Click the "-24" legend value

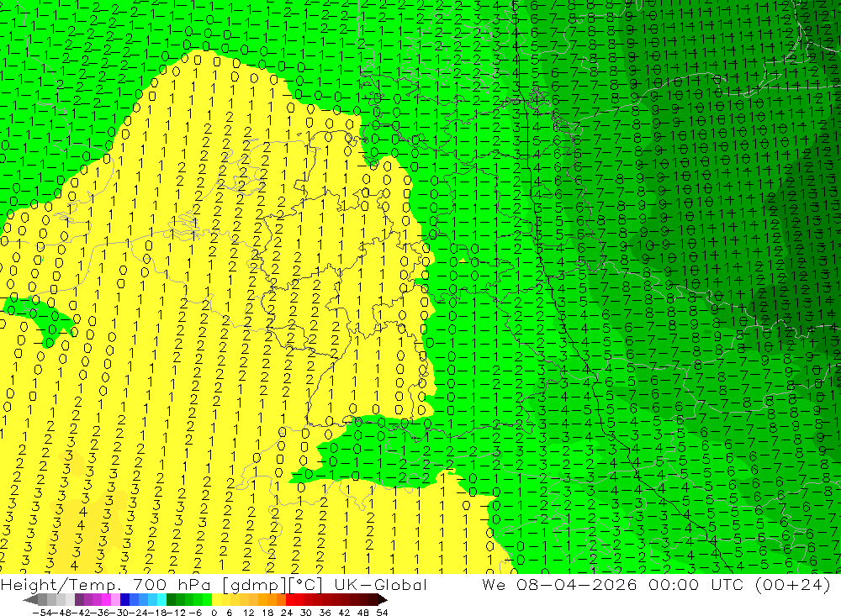[139, 613]
